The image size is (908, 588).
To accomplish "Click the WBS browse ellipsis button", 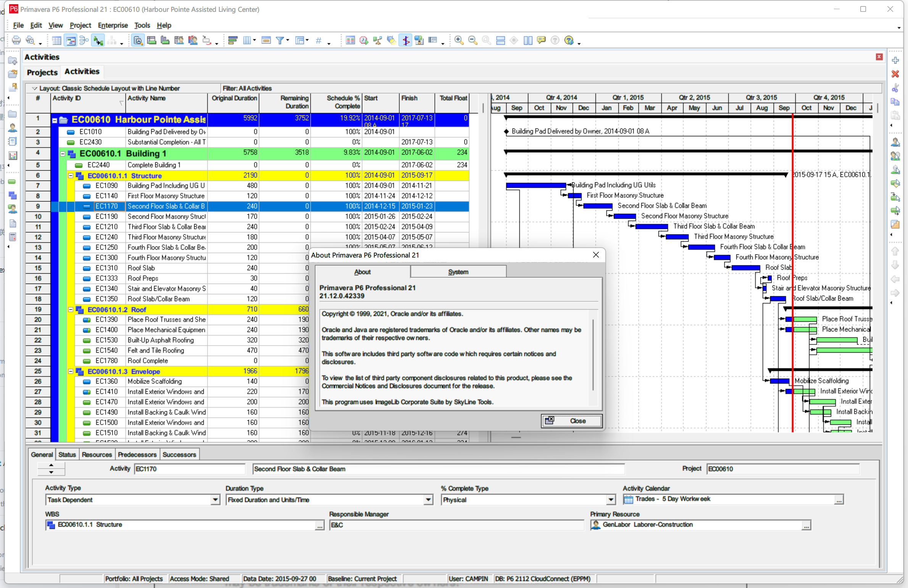I will pos(319,525).
